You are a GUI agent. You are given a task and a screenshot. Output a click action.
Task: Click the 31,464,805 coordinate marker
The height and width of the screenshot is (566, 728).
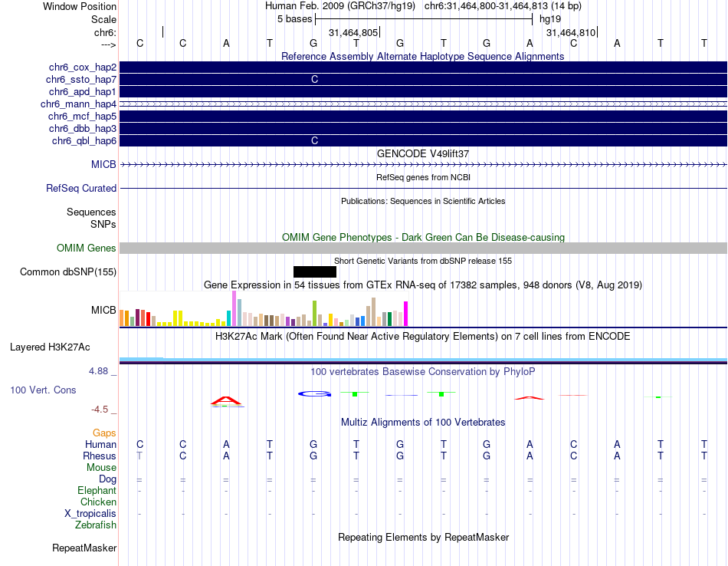pos(353,33)
